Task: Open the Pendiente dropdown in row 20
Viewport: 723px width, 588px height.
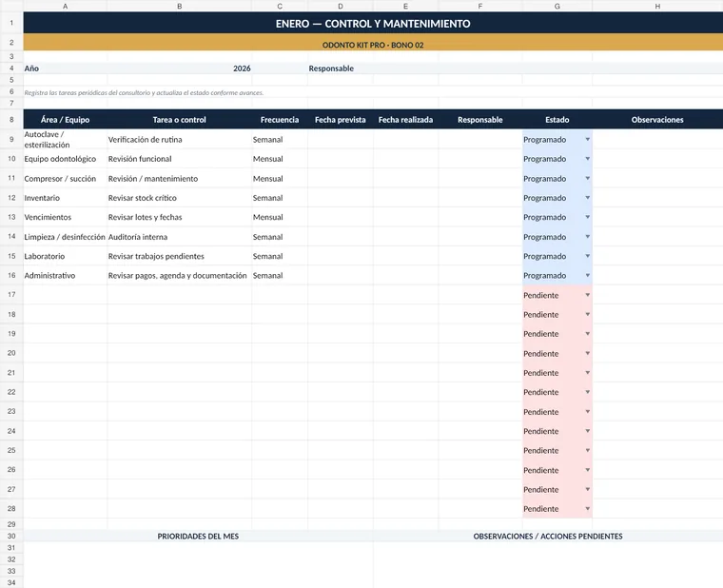Action: [x=588, y=353]
